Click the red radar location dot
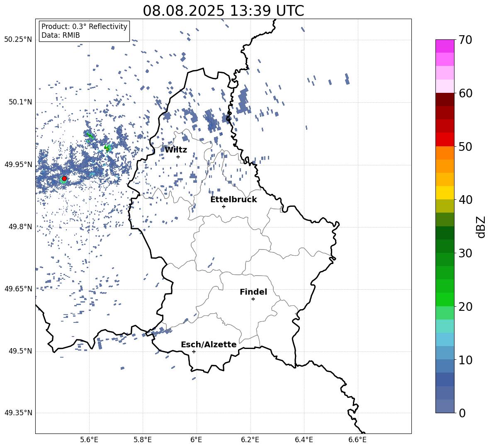The height and width of the screenshot is (448, 491). [64, 178]
